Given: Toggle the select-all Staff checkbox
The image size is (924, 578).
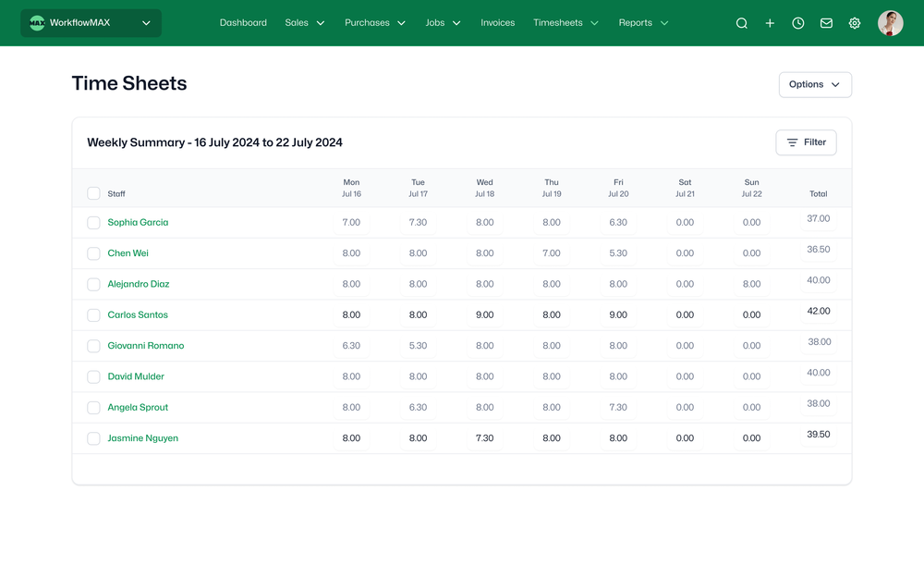Looking at the screenshot, I should pyautogui.click(x=93, y=193).
